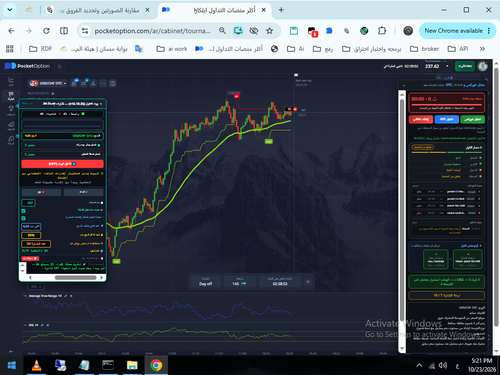
Task: Click horizontal scrollbar in bot panel log
Action: 76,277
